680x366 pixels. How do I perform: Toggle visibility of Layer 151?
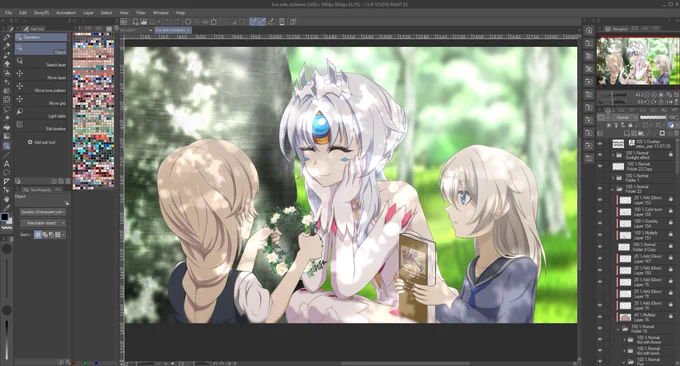[x=600, y=235]
